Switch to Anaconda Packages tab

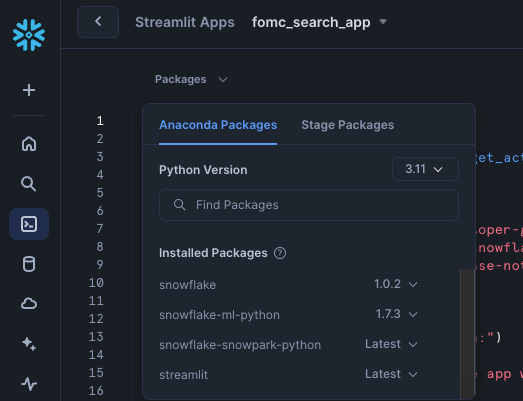tap(218, 125)
